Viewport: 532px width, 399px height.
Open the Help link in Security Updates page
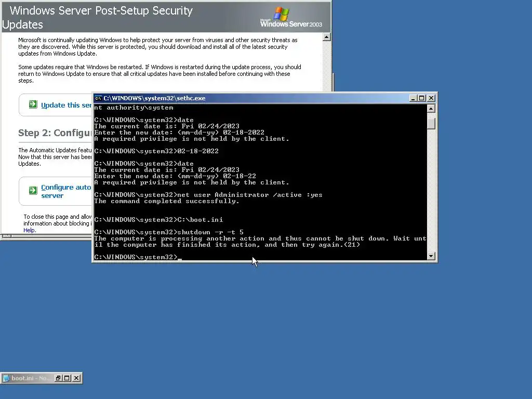click(x=29, y=230)
